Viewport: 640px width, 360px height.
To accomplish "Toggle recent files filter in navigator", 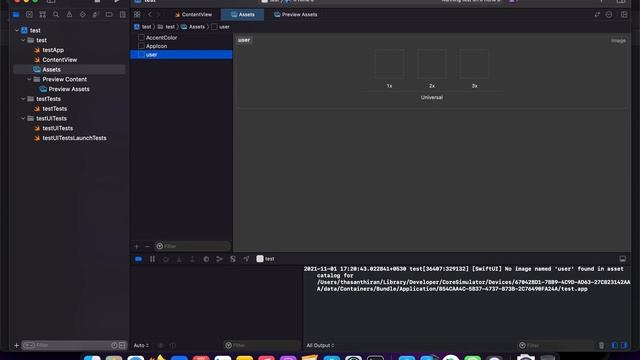I will pos(114,345).
